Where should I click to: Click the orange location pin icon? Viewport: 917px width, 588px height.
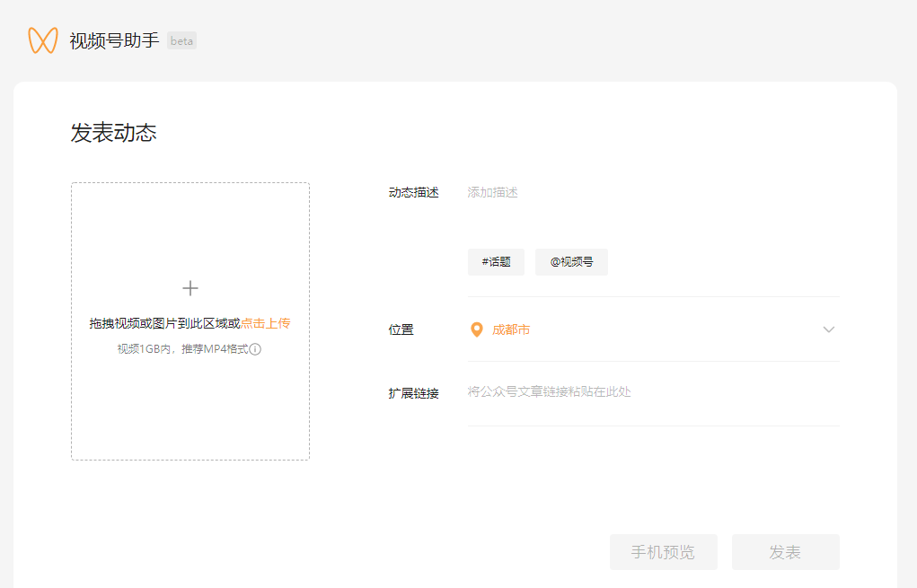click(x=477, y=329)
